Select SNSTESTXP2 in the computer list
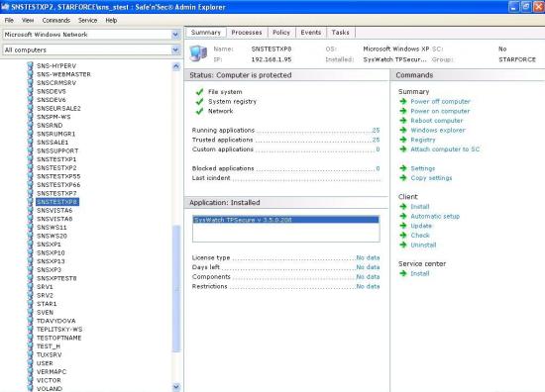Viewport: 545px width, 392px height. click(56, 167)
